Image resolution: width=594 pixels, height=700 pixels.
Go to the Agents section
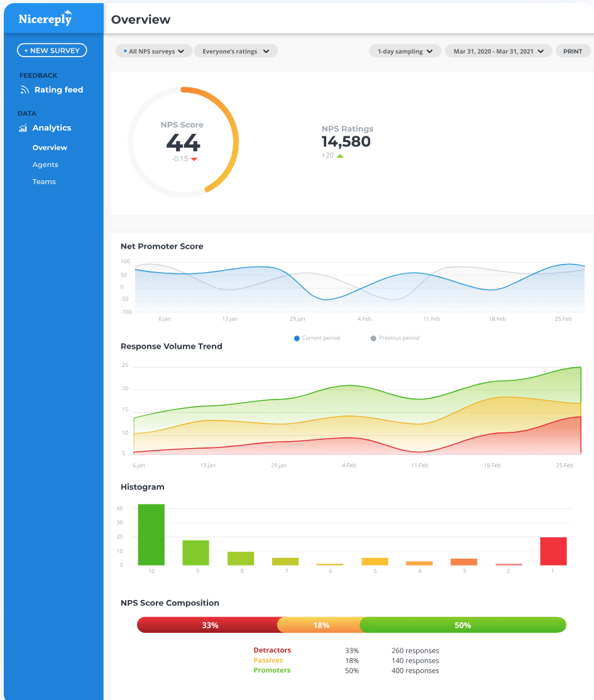click(x=45, y=165)
